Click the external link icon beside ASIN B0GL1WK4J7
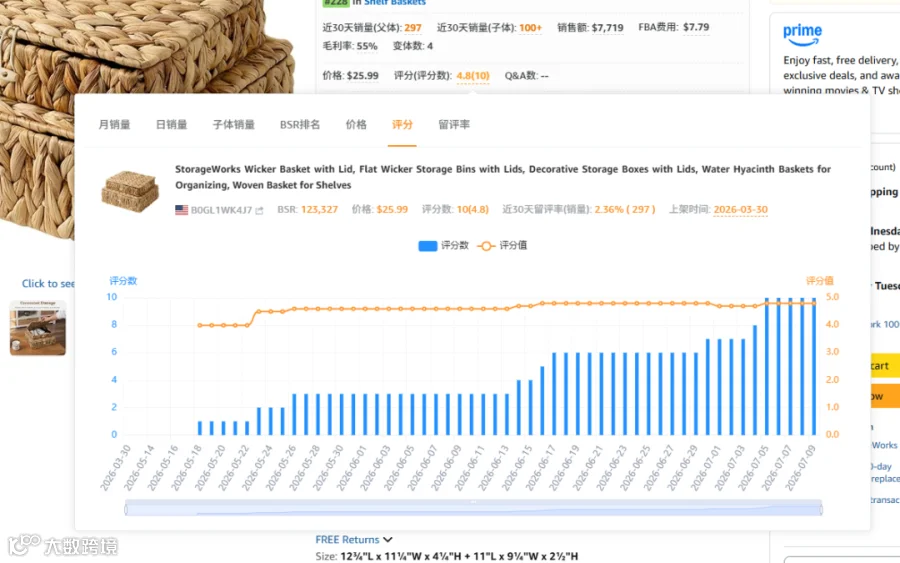Viewport: 900px width, 563px height. (x=259, y=211)
